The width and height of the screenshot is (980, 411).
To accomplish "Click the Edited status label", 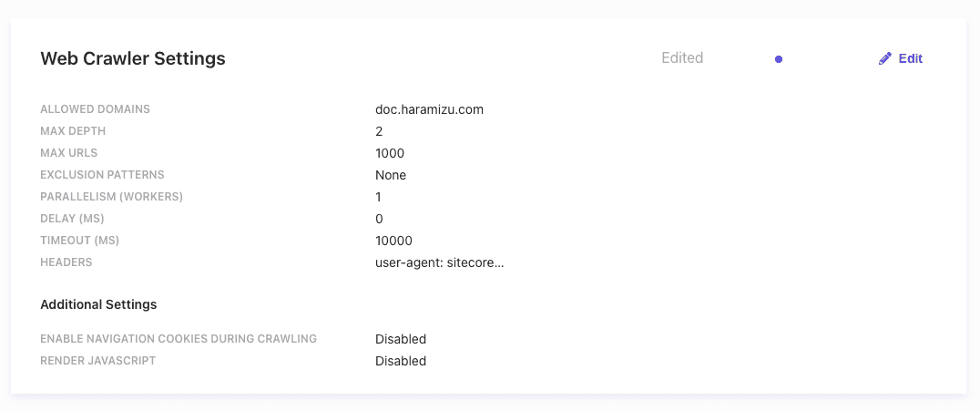I will [x=682, y=58].
